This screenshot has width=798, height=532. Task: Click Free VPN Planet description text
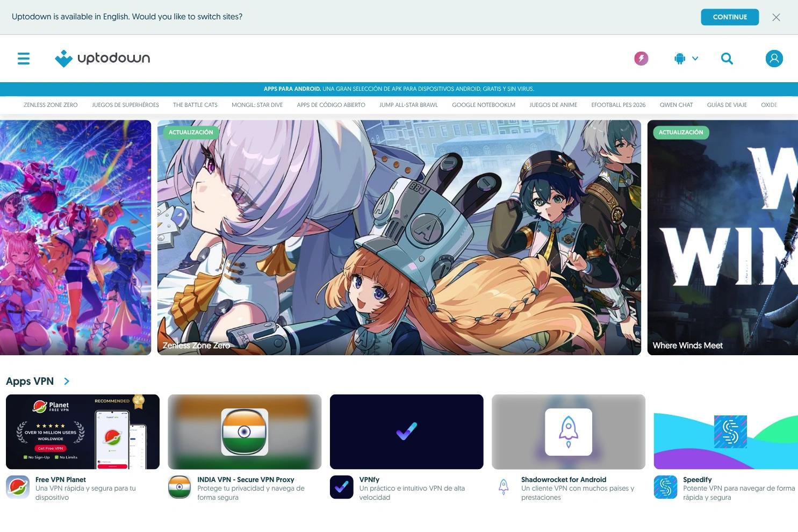point(85,493)
